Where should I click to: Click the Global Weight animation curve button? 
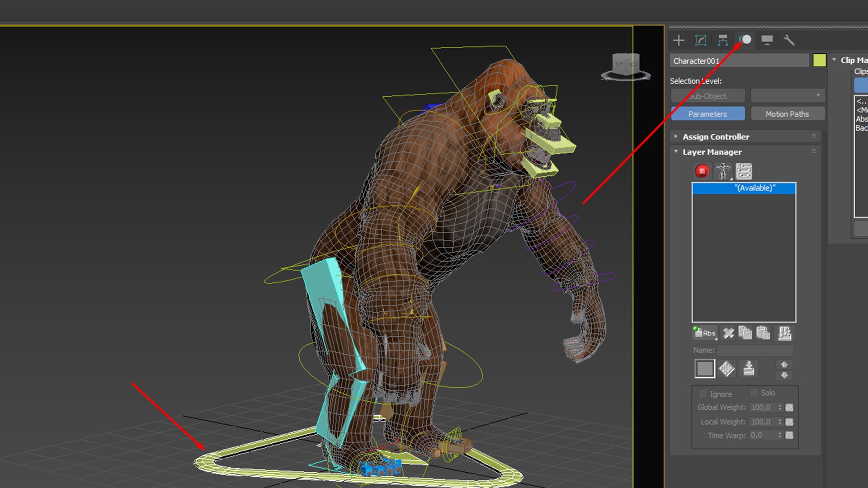tap(789, 408)
